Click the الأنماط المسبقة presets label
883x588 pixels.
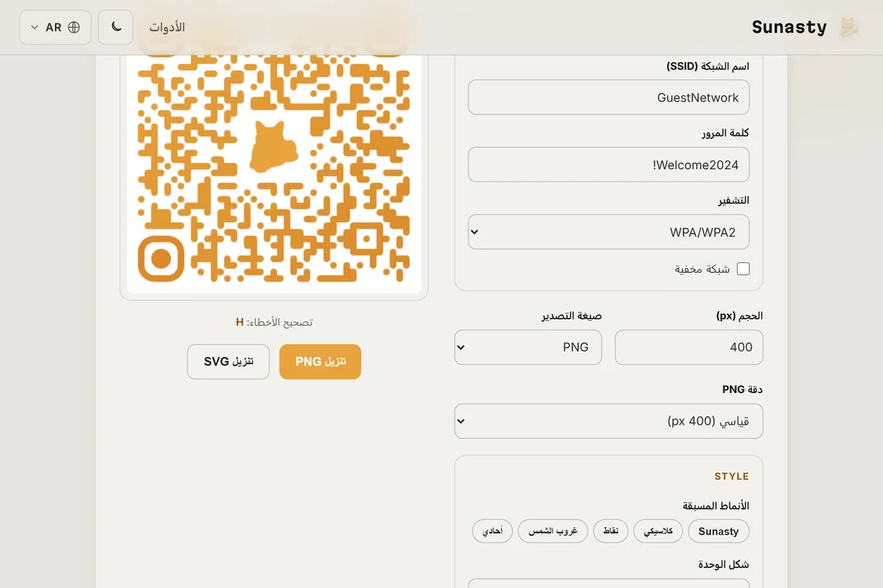point(716,506)
